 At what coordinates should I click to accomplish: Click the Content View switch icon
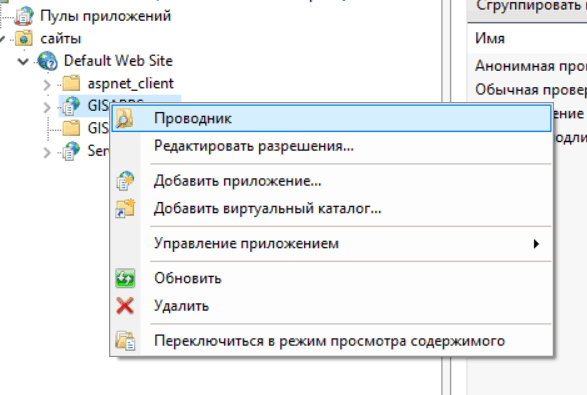125,340
